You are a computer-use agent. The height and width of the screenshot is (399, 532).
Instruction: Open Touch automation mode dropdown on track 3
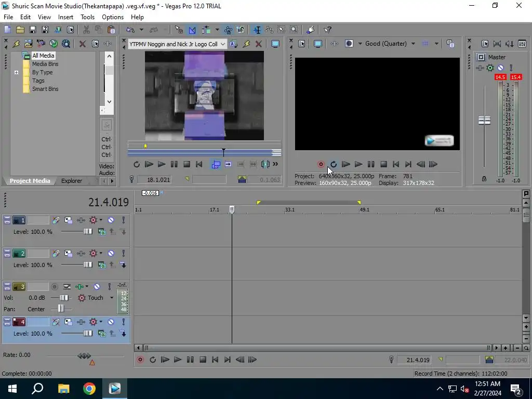[112, 298]
